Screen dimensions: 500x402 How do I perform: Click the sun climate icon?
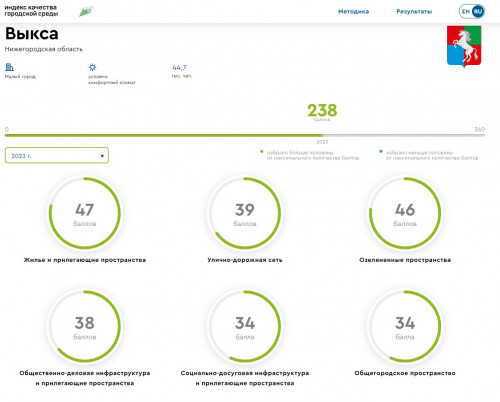click(92, 67)
